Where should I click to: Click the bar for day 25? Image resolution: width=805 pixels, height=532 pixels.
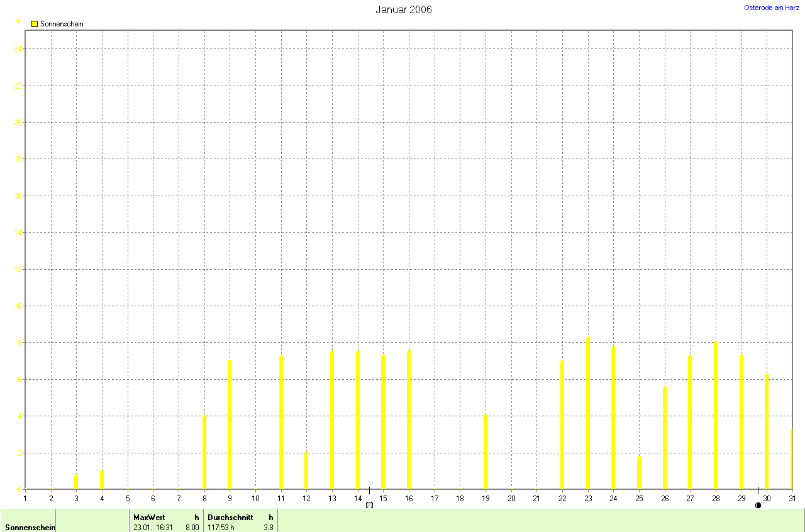point(639,473)
